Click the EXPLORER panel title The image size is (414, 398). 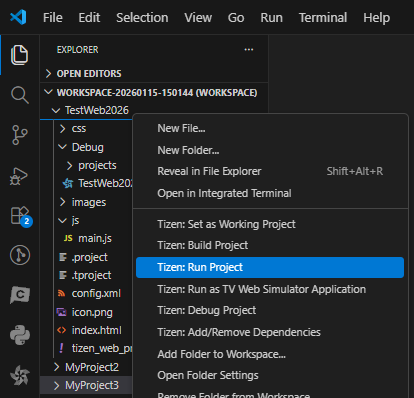[x=77, y=50]
